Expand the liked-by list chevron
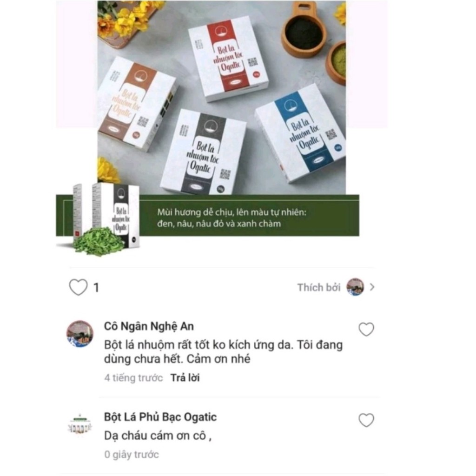This screenshot has height=476, width=476. (x=372, y=287)
